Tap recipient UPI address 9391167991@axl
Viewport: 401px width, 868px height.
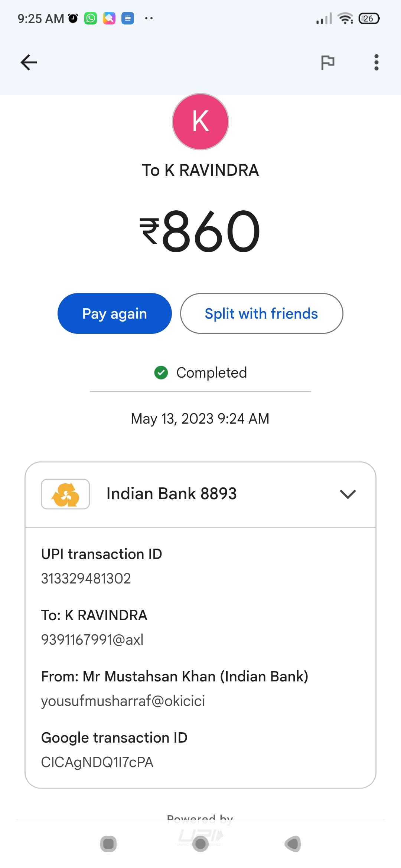point(92,640)
